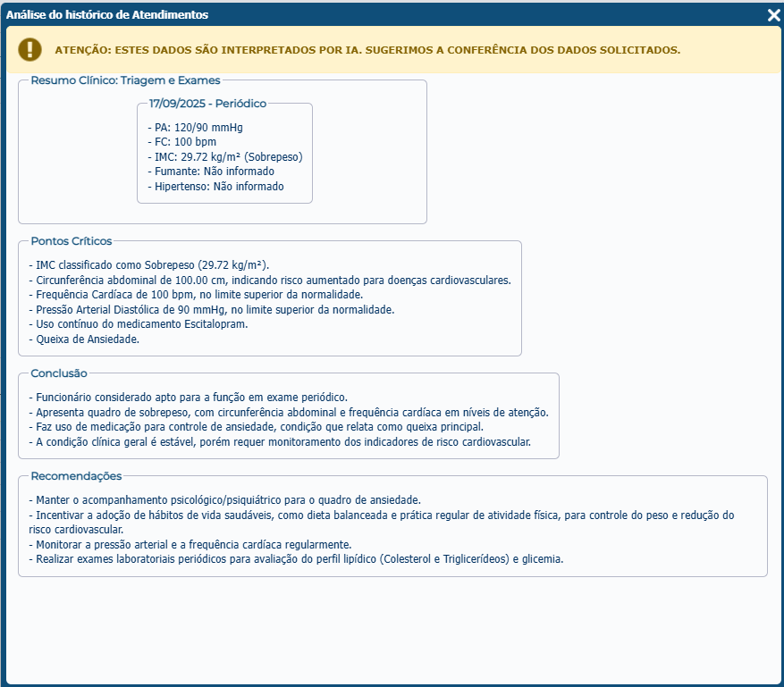784x687 pixels.
Task: Click the 'Conclusão' section heading
Action: coord(59,373)
